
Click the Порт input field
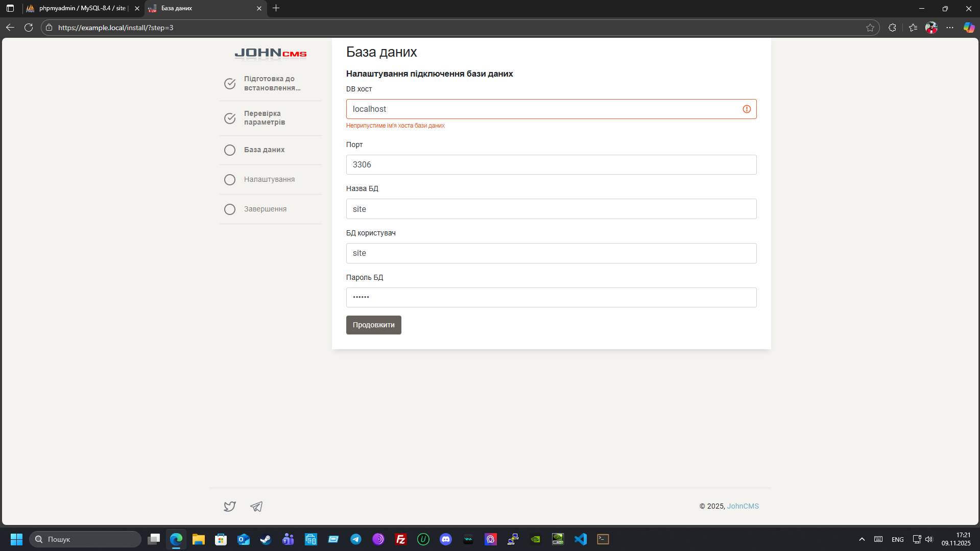(x=551, y=165)
